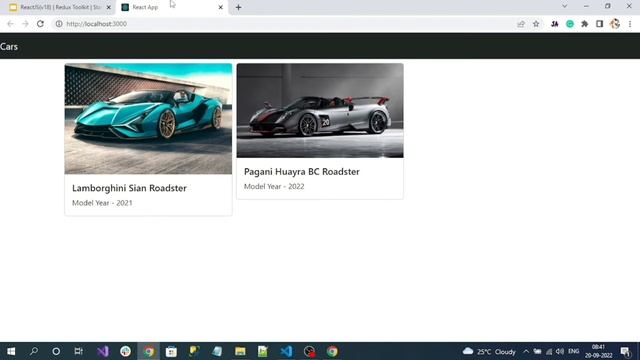Open the Extensions puzzle icon
Image resolution: width=640 pixels, height=360 pixels.
pos(584,24)
